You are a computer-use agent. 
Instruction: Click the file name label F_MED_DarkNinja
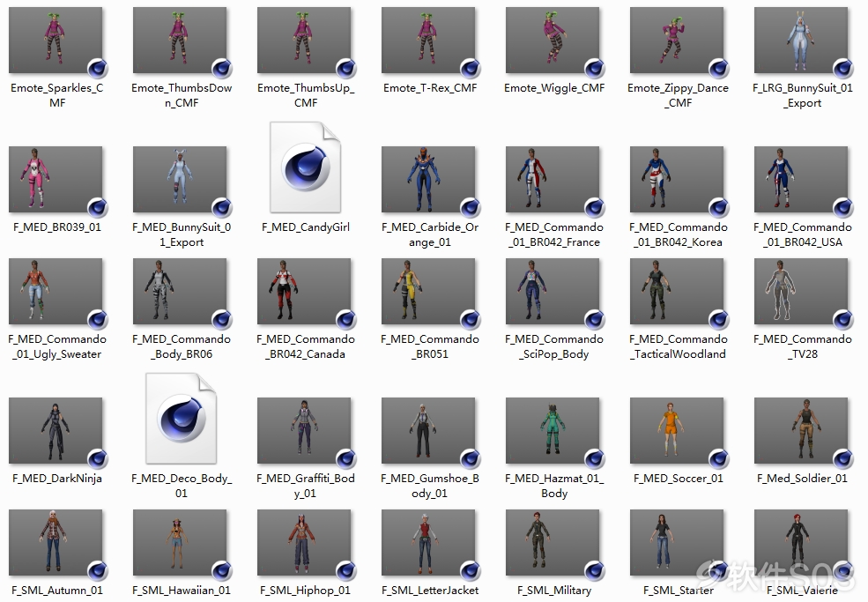(x=57, y=479)
